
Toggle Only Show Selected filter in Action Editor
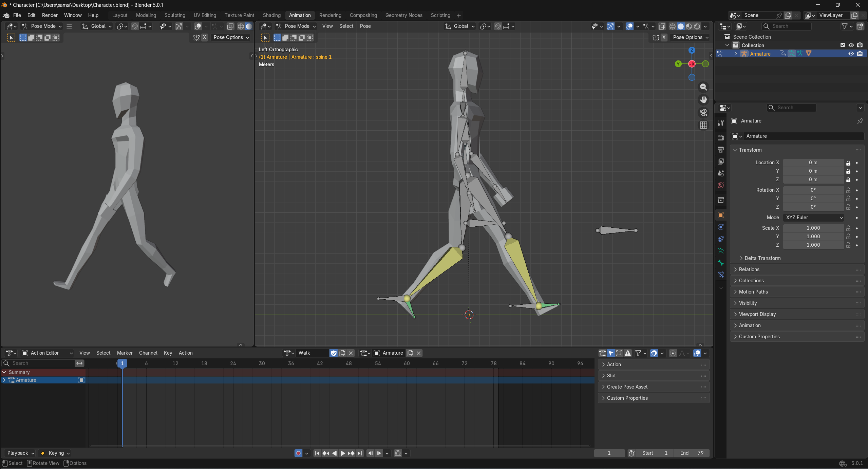pos(611,353)
